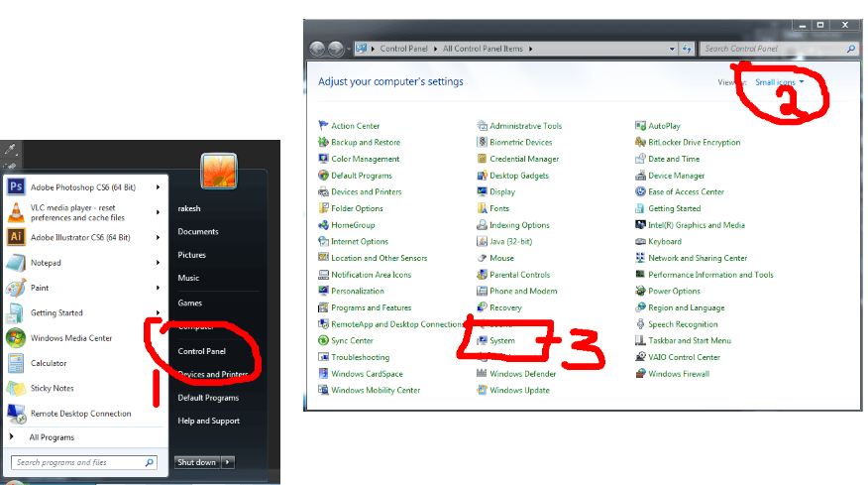Open Adobe Photoshop CS6 from Start menu

[82, 186]
